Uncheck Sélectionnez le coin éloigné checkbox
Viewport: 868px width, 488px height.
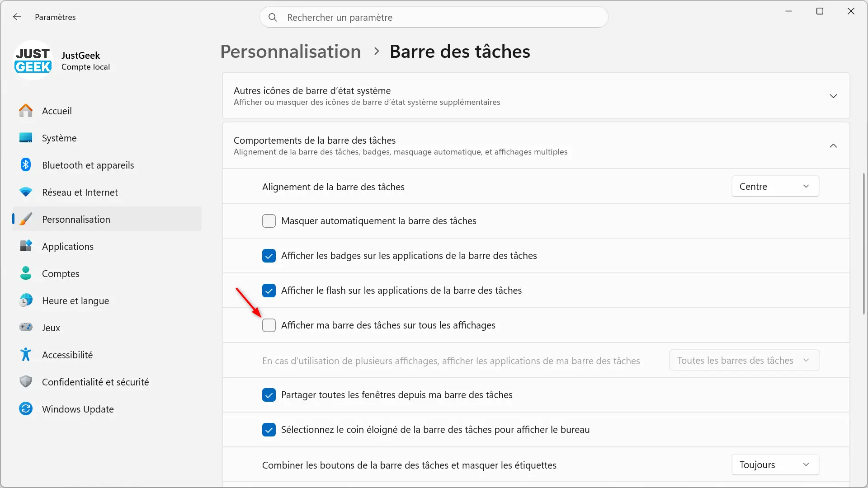point(269,430)
